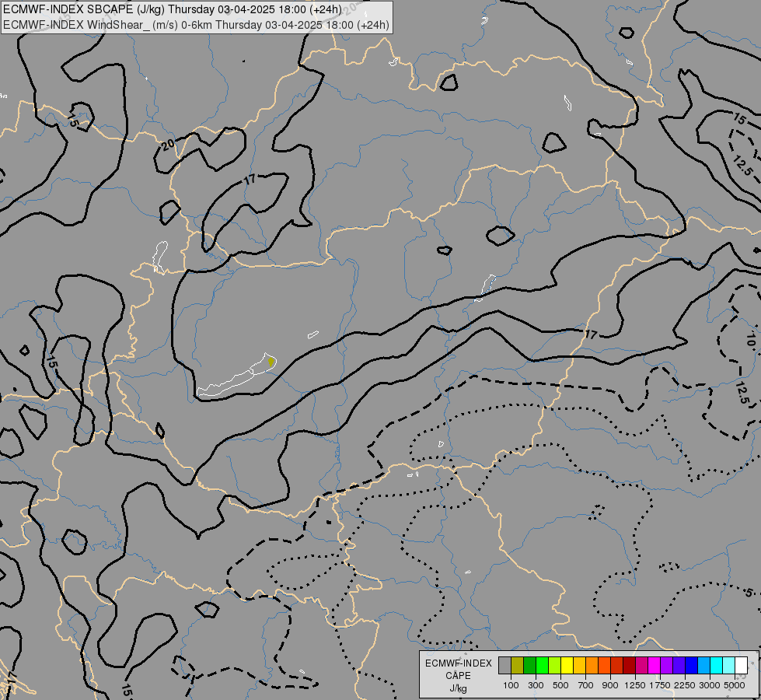The height and width of the screenshot is (700, 761).
Task: Select the dark green legend swatch
Action: coord(529,666)
